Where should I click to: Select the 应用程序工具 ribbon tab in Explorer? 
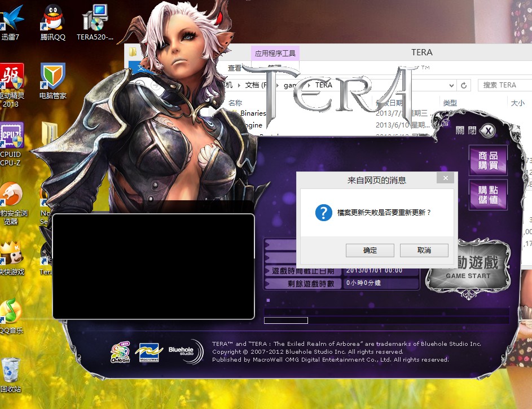pos(275,53)
